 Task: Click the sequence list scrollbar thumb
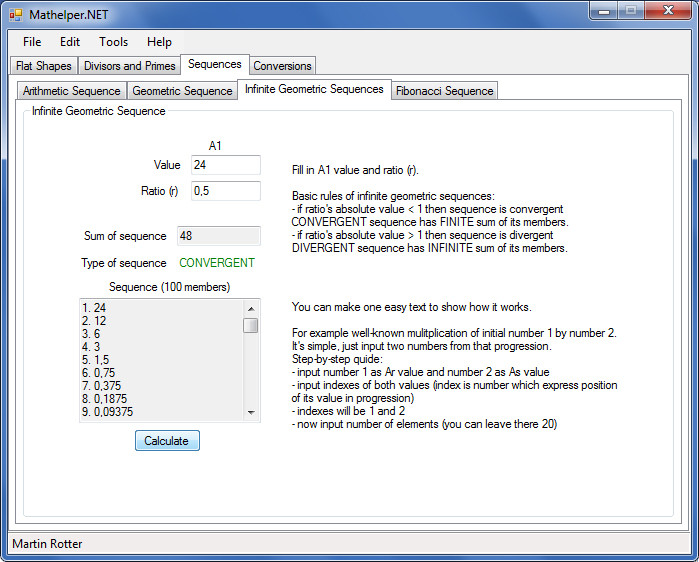(x=251, y=325)
